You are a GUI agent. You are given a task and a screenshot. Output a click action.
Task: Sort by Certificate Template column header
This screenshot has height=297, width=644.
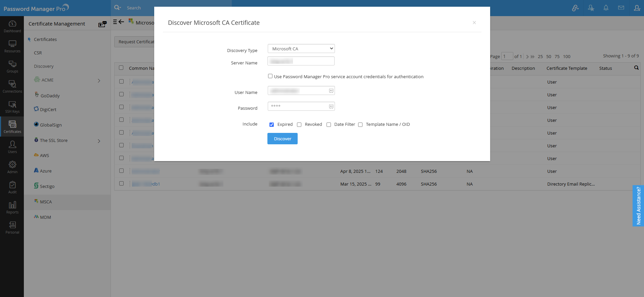click(x=567, y=68)
